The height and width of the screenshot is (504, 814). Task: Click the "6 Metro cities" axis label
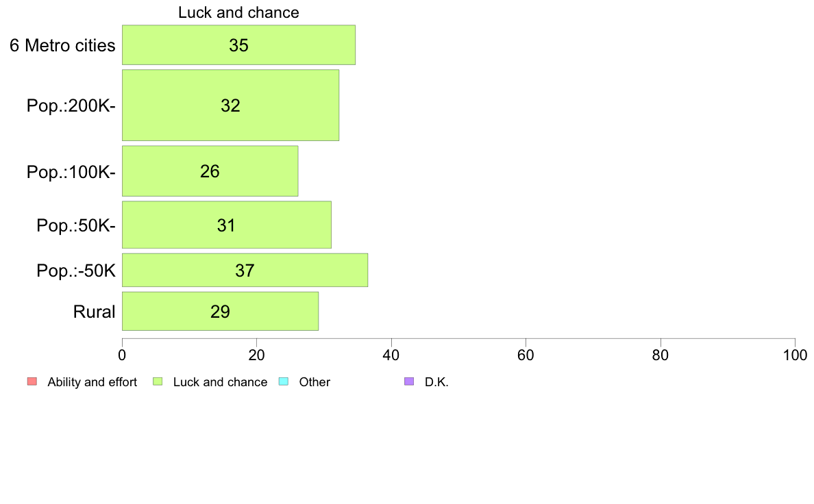(x=62, y=46)
